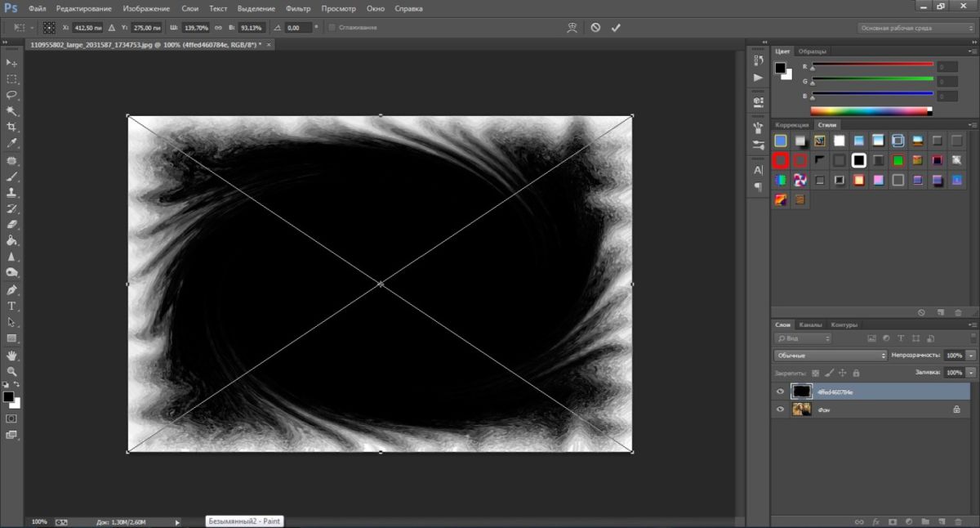Viewport: 980px width, 528px height.
Task: Toggle the lock transparent pixels button
Action: [x=815, y=373]
